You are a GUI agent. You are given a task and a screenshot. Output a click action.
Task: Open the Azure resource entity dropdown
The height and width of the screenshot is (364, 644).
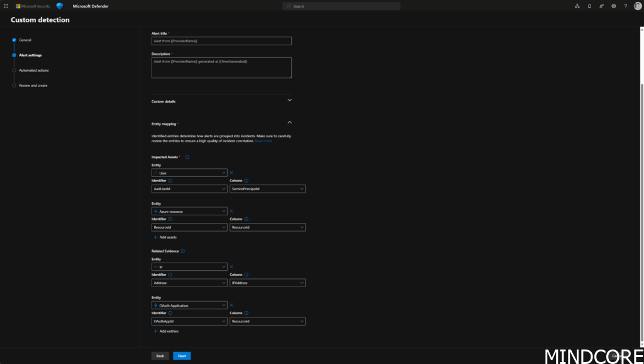point(189,211)
